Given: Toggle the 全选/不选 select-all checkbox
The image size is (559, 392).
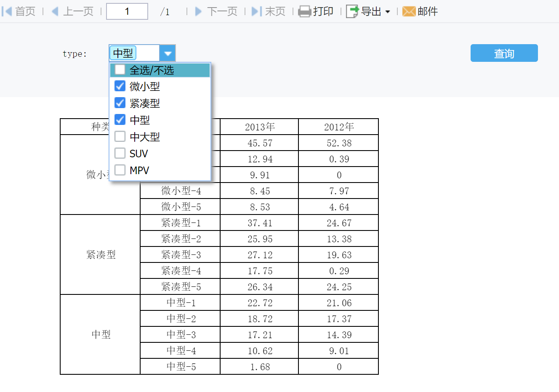Looking at the screenshot, I should (x=120, y=69).
